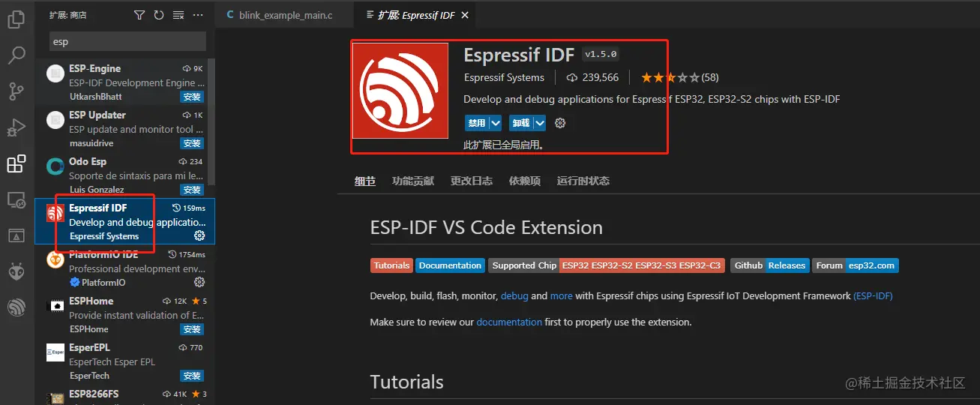The height and width of the screenshot is (405, 980).
Task: Open the Explorer view in activity bar
Action: [16, 19]
